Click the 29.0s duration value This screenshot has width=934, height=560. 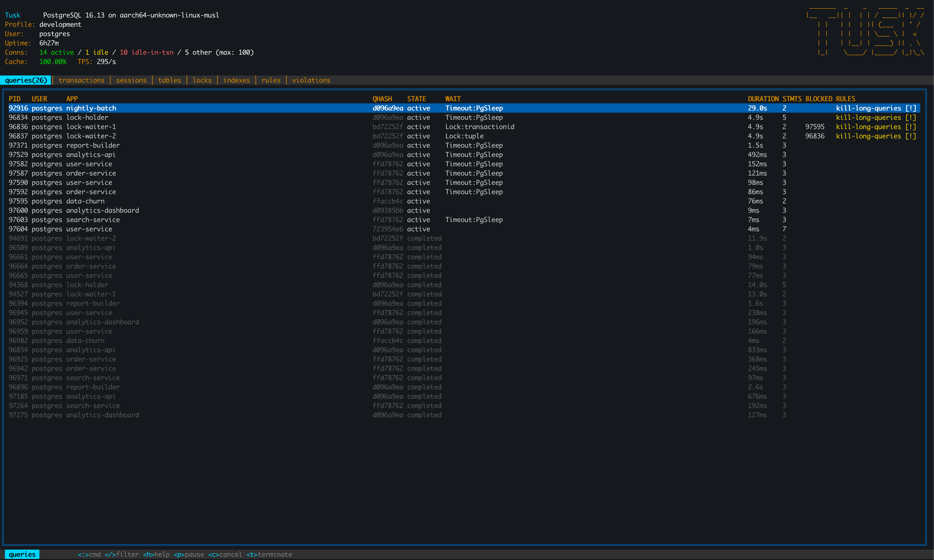coord(757,108)
